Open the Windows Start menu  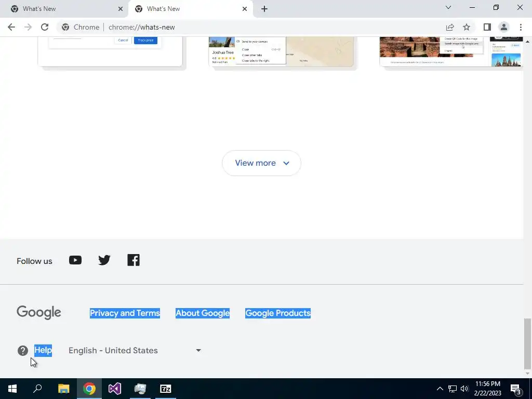coord(12,389)
